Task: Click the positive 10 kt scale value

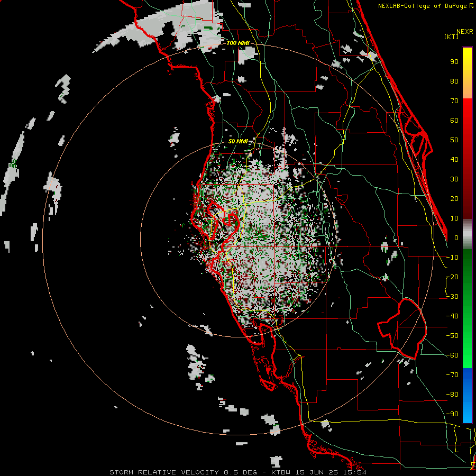Action: [454, 218]
